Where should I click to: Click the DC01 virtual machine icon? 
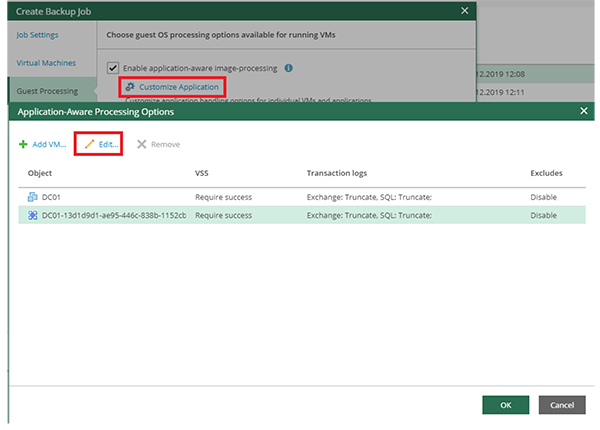pyautogui.click(x=31, y=198)
